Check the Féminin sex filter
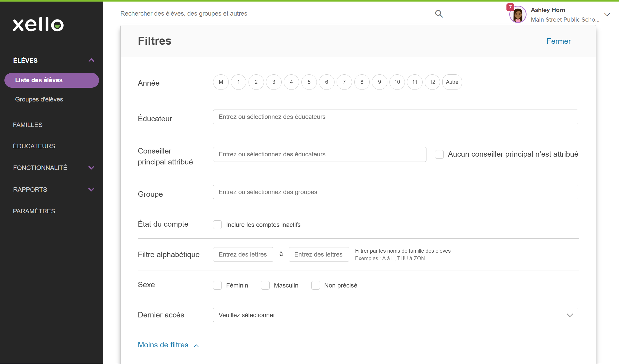Screen dimensions: 619x364 [217, 285]
